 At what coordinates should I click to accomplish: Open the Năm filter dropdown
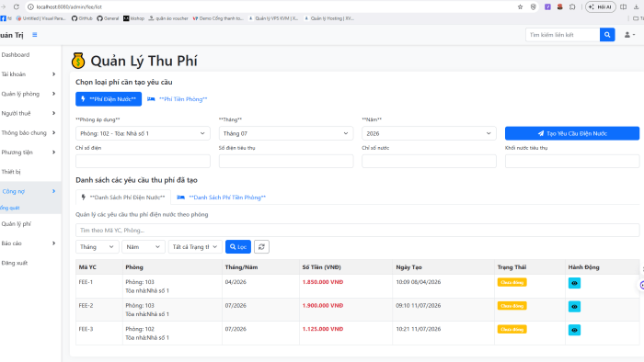[144, 247]
